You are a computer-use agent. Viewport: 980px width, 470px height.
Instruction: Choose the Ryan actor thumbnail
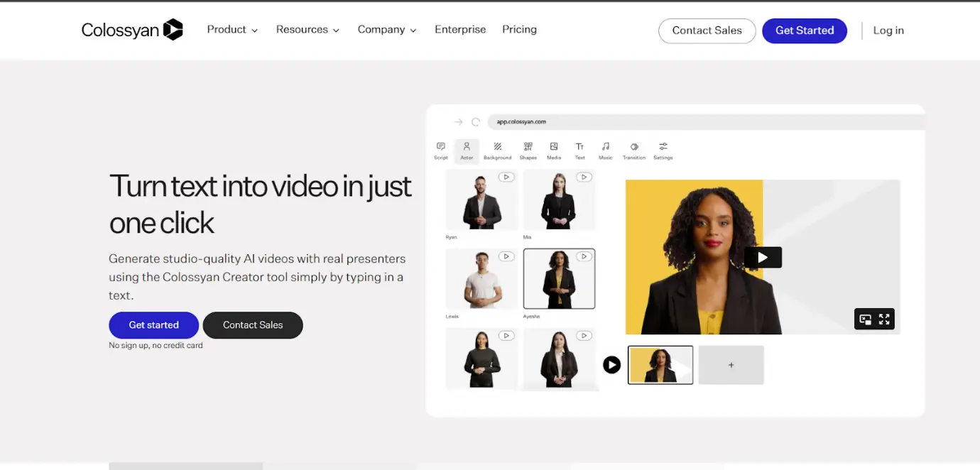point(481,200)
